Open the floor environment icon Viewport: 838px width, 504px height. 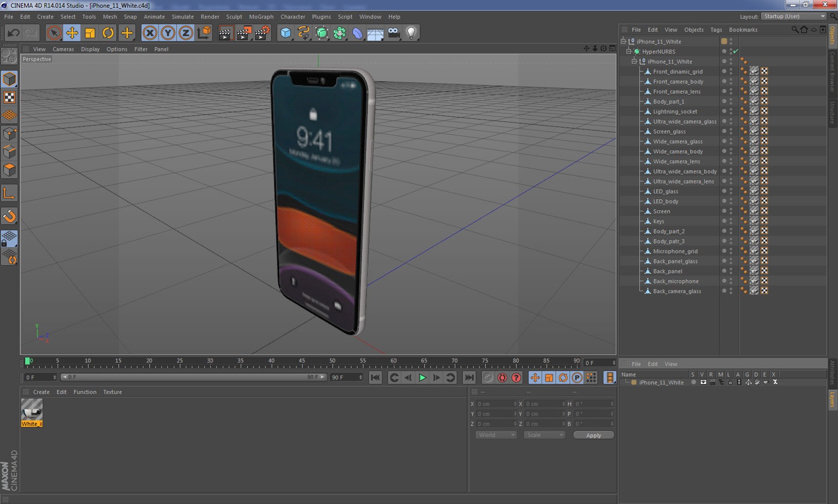(x=375, y=33)
